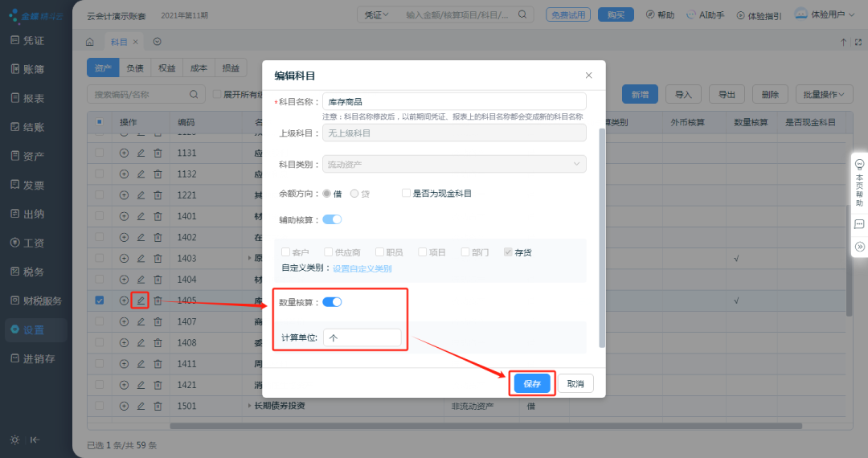Click the 新增 button
The height and width of the screenshot is (458, 868).
click(640, 95)
